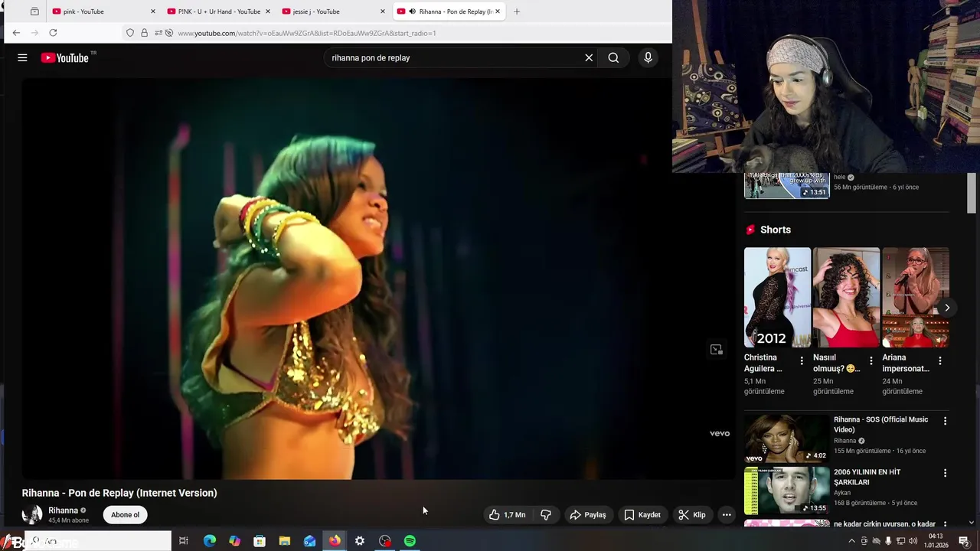
Task: Subscribe with the Abone ol button
Action: click(x=126, y=515)
